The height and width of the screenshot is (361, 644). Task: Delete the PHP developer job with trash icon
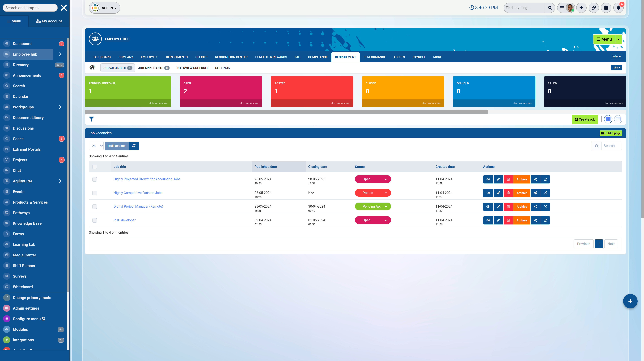(x=508, y=220)
